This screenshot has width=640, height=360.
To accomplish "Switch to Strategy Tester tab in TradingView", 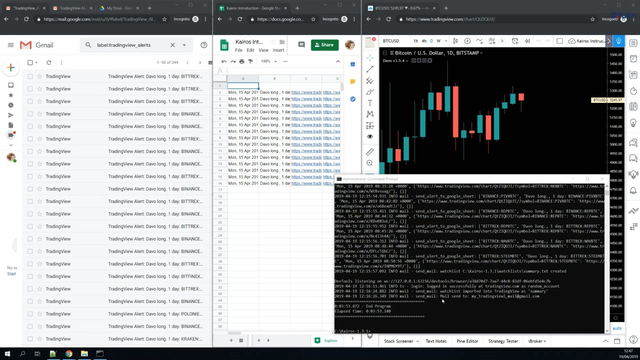I will click(x=503, y=341).
